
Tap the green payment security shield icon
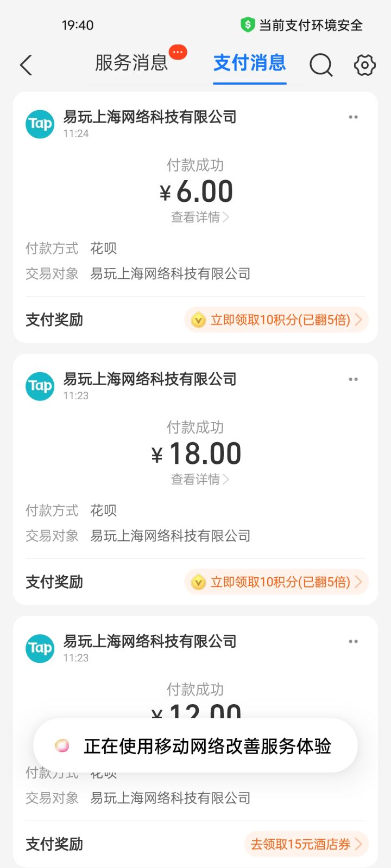click(248, 25)
